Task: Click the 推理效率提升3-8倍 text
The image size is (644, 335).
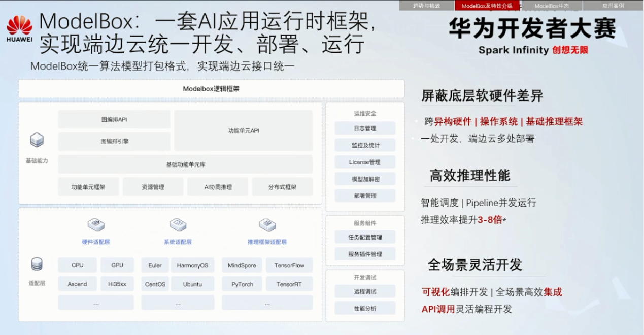Action: tap(464, 220)
